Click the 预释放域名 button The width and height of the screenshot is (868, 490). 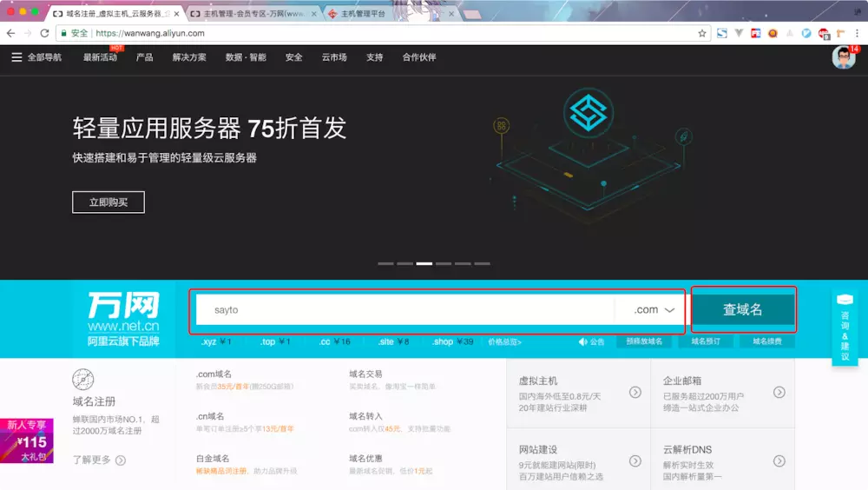[x=644, y=341]
